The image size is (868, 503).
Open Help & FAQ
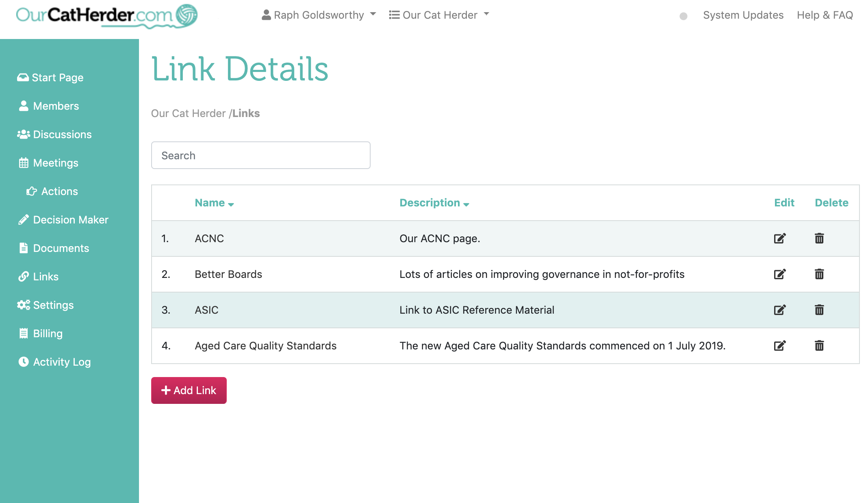[x=825, y=15]
